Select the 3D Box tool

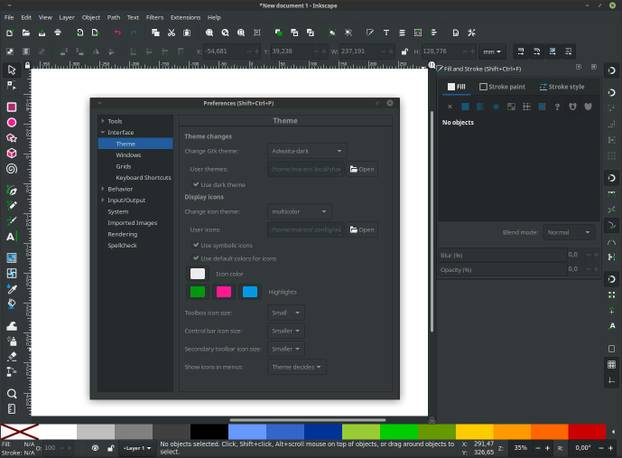(11, 153)
